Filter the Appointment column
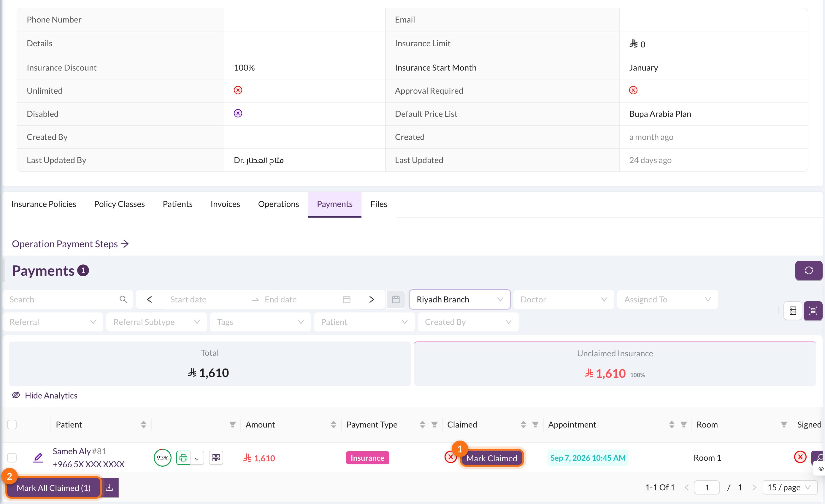825x504 pixels. [683, 425]
